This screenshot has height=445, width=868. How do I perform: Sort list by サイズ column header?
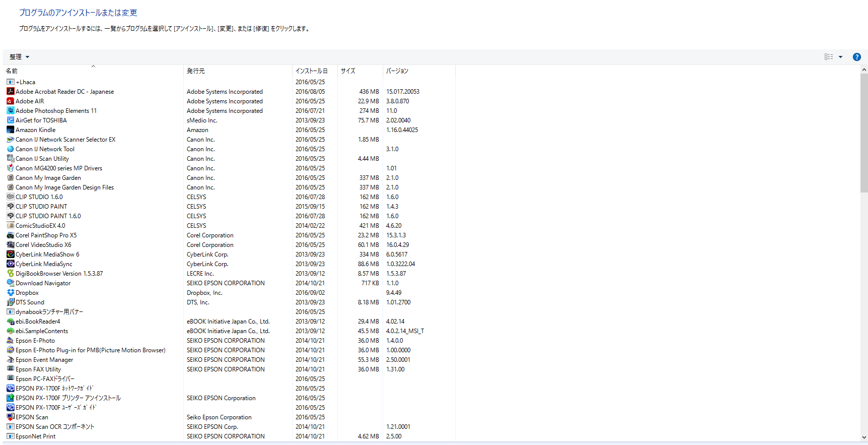(360, 71)
